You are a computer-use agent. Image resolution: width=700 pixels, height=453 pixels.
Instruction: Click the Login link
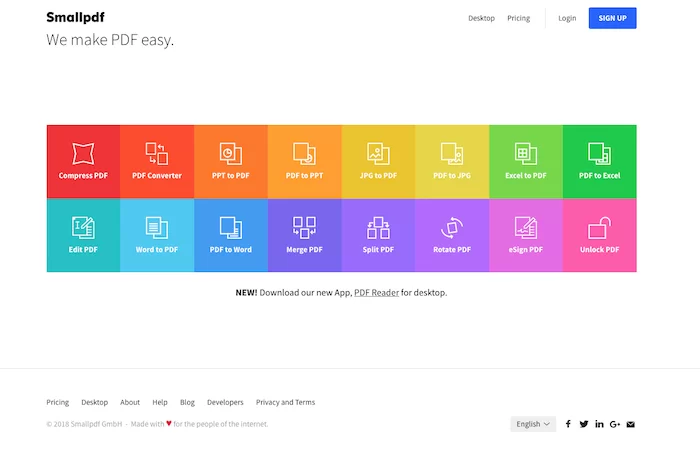tap(567, 18)
